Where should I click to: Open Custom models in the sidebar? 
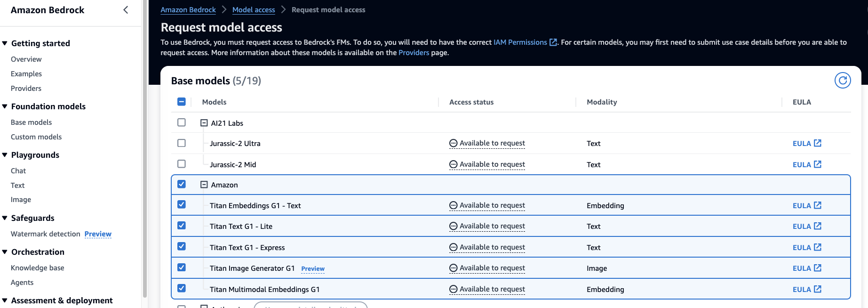click(x=36, y=137)
